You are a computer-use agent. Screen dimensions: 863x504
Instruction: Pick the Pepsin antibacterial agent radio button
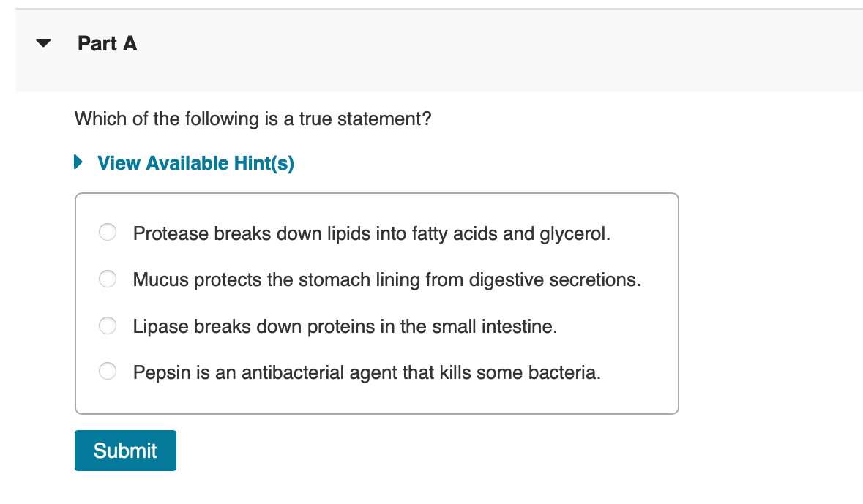coord(108,372)
